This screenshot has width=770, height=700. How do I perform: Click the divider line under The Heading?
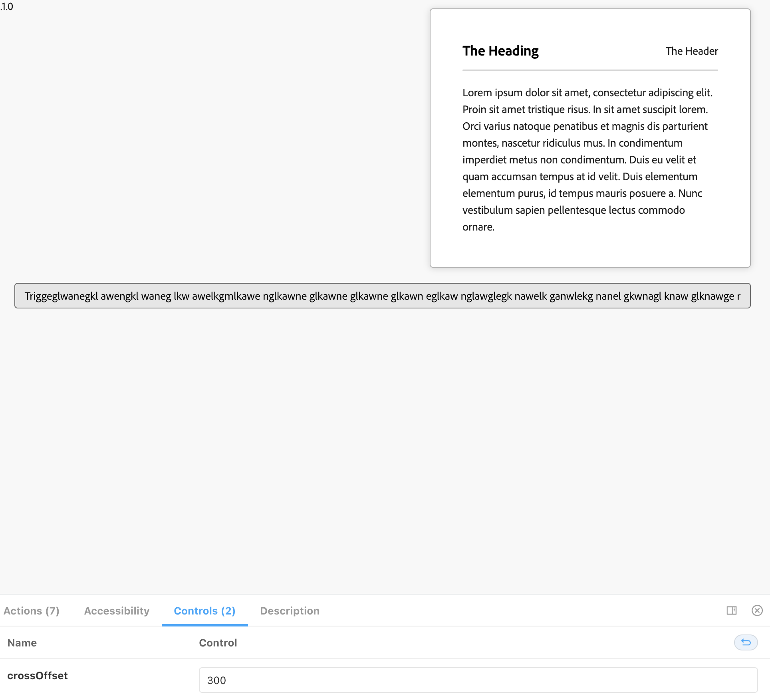(x=590, y=70)
